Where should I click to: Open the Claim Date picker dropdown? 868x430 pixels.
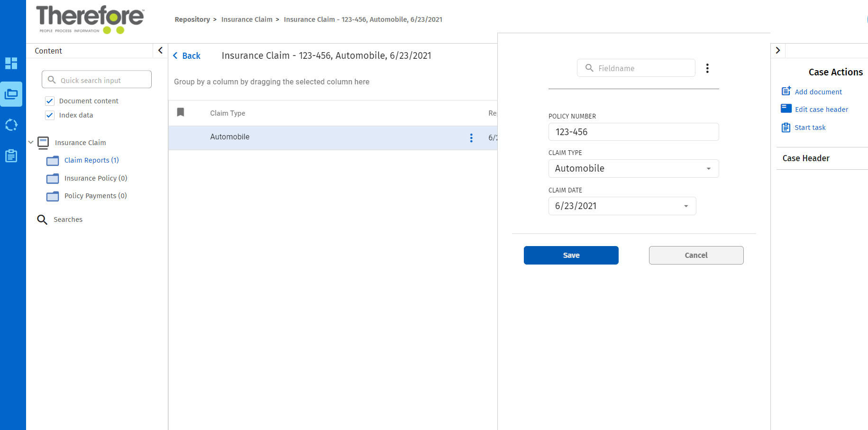tap(685, 206)
